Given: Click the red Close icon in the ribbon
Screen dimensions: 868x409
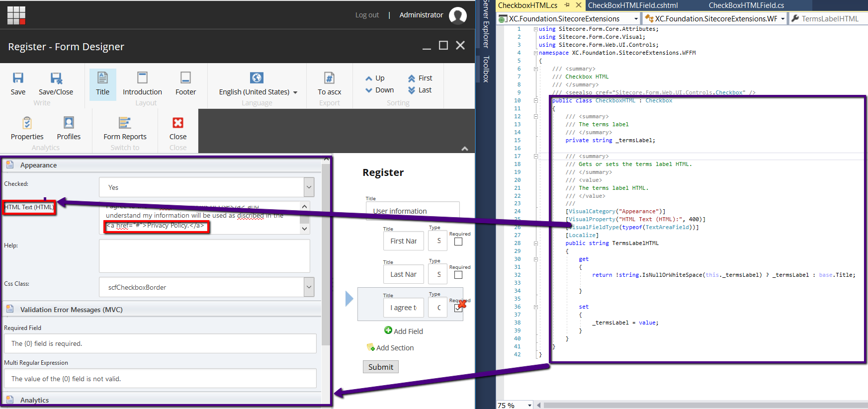Looking at the screenshot, I should pyautogui.click(x=178, y=122).
